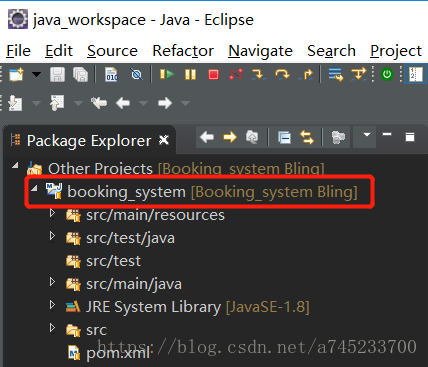Click the Save disk icon

[x=57, y=74]
